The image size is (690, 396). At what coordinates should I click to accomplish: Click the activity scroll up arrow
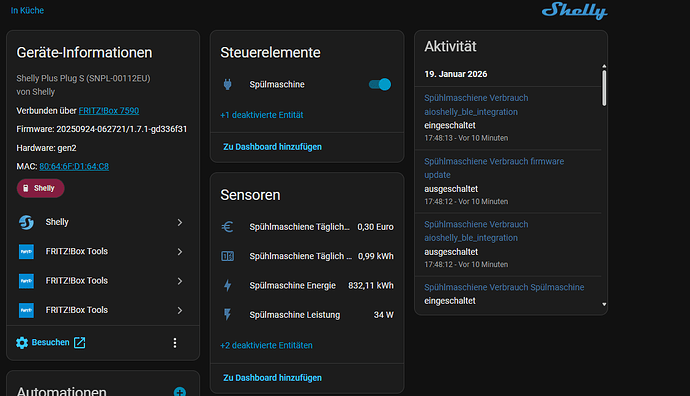tap(604, 66)
